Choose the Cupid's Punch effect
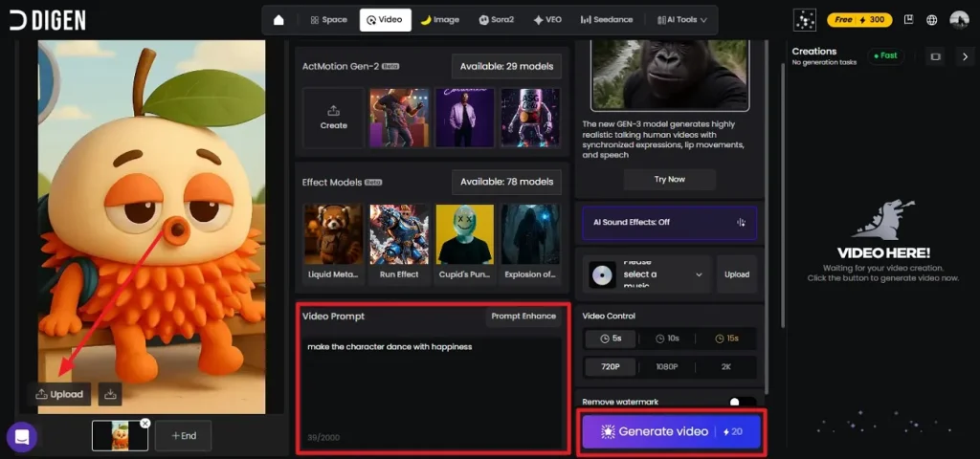Image resolution: width=980 pixels, height=459 pixels. pyautogui.click(x=464, y=244)
